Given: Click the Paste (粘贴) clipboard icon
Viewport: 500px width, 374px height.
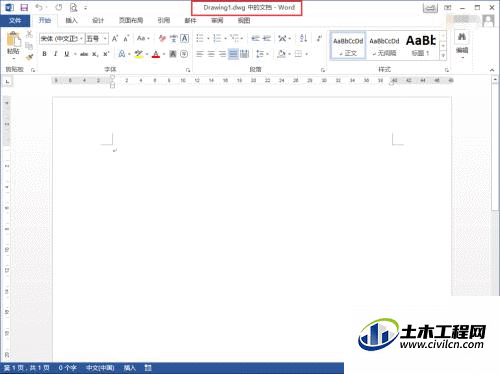Looking at the screenshot, I should (x=13, y=39).
